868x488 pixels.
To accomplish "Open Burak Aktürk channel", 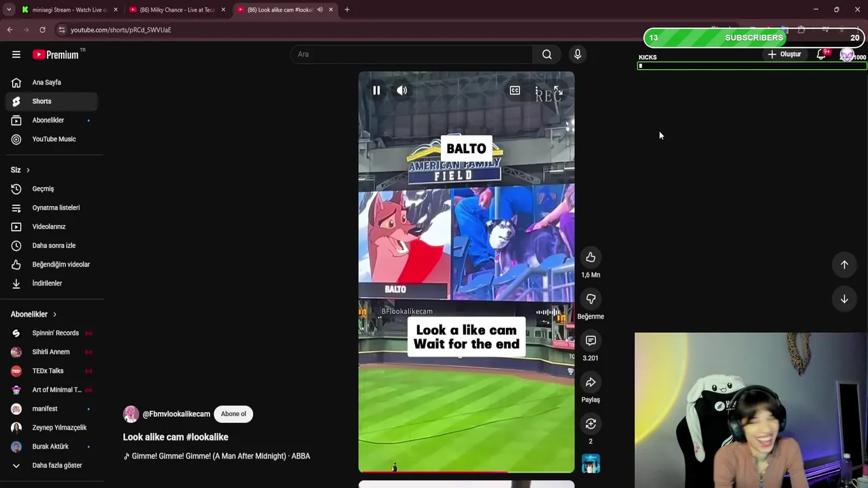I will click(52, 447).
